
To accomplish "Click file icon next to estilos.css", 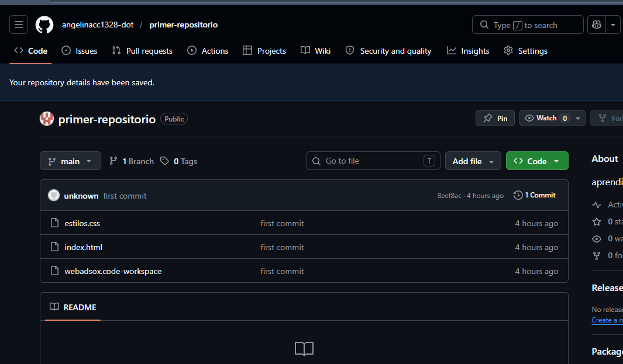I will [x=55, y=223].
